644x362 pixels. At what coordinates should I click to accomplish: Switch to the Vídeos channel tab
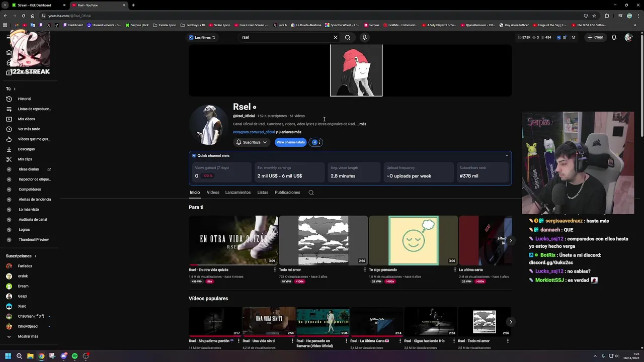[213, 193]
